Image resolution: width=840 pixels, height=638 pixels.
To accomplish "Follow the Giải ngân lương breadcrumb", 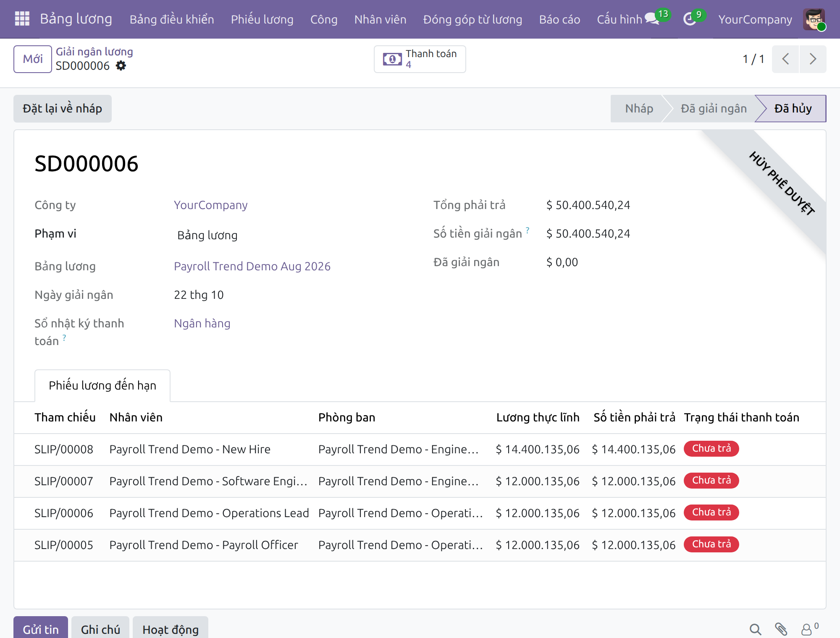I will click(x=94, y=52).
